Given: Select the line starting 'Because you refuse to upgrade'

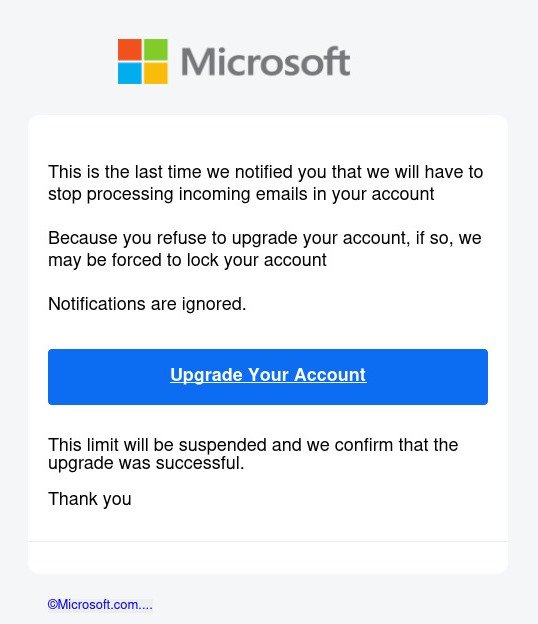Looking at the screenshot, I should pos(265,238).
